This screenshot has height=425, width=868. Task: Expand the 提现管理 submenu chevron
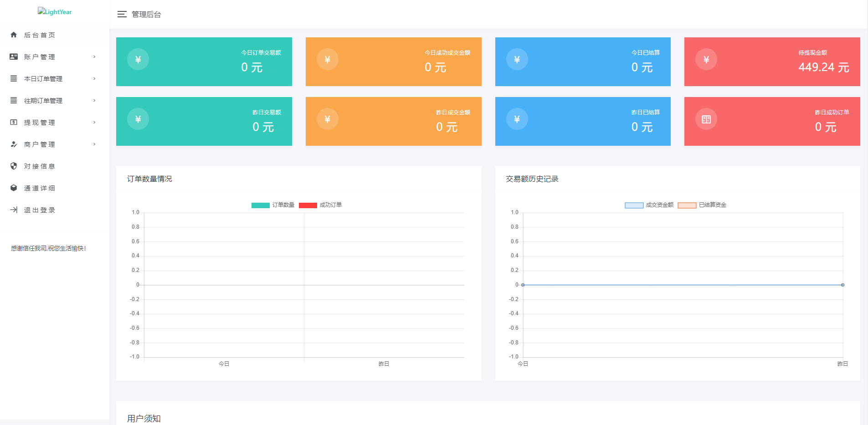coord(94,122)
